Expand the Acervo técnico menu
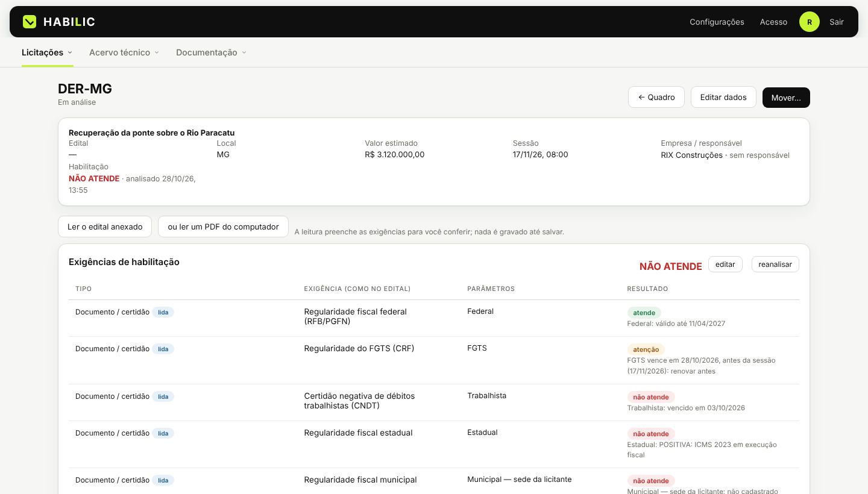Screen dimensions: 868x494 (x=124, y=52)
